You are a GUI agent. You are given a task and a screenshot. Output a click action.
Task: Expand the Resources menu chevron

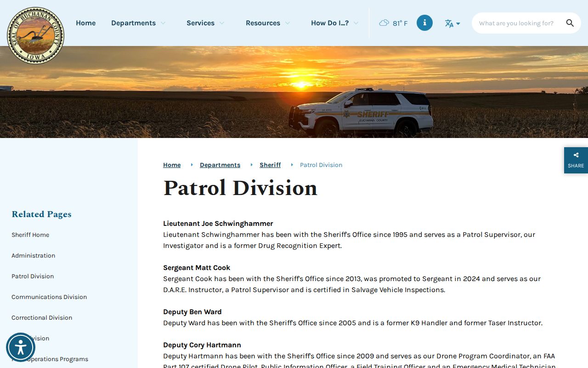(x=287, y=23)
